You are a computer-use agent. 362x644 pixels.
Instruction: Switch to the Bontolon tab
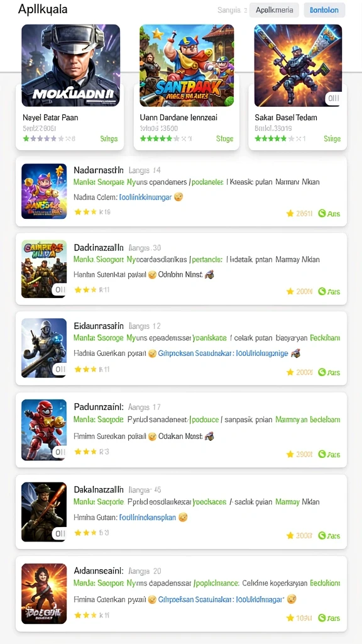click(x=324, y=10)
